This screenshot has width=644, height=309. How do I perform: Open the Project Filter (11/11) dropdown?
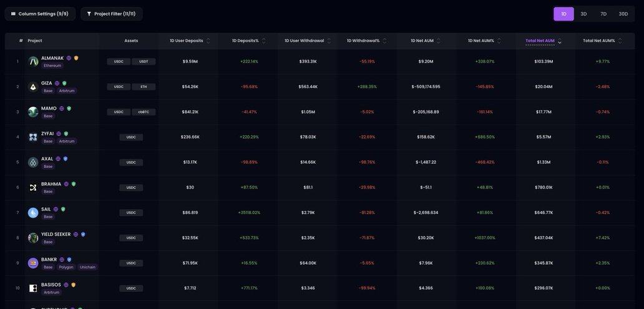point(112,14)
